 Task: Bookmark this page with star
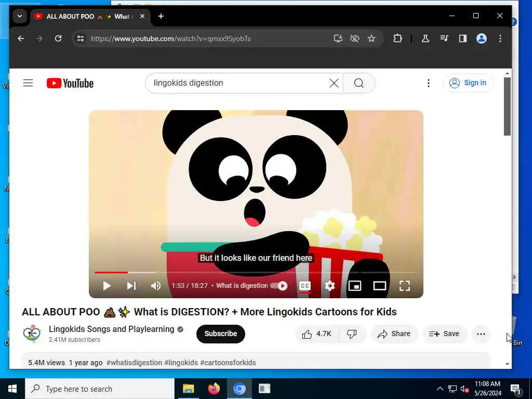[371, 38]
